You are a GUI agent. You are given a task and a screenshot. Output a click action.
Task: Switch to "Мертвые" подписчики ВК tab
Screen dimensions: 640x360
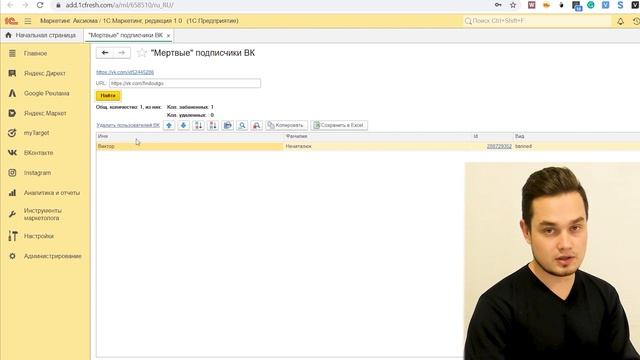coord(125,36)
